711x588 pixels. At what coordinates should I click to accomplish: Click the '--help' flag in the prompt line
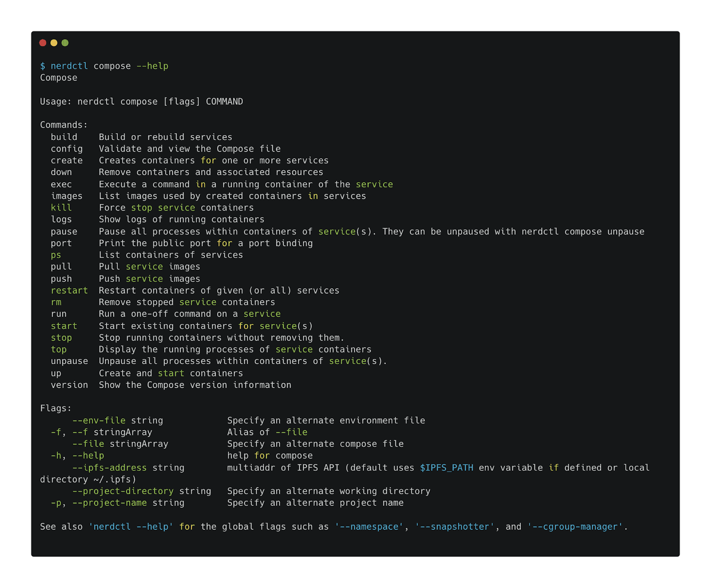[152, 66]
